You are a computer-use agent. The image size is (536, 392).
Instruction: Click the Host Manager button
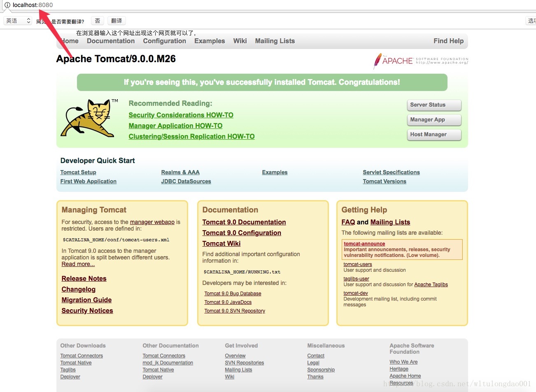(434, 135)
